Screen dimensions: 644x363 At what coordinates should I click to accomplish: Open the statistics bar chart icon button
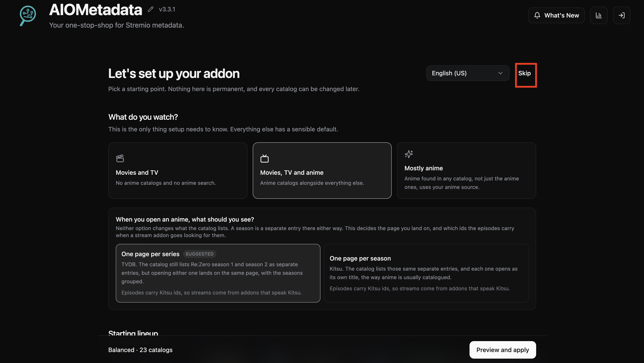tap(598, 15)
